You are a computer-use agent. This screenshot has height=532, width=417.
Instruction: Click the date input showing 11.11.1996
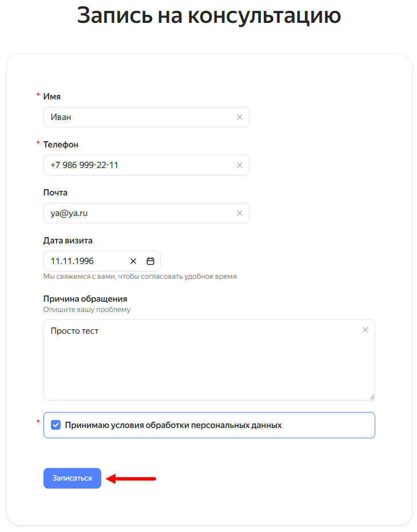pyautogui.click(x=86, y=261)
